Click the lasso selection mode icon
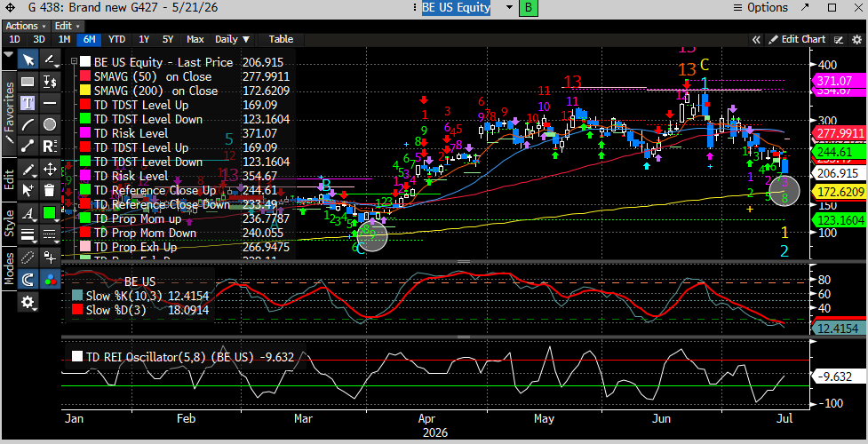868x444 pixels. [28, 258]
